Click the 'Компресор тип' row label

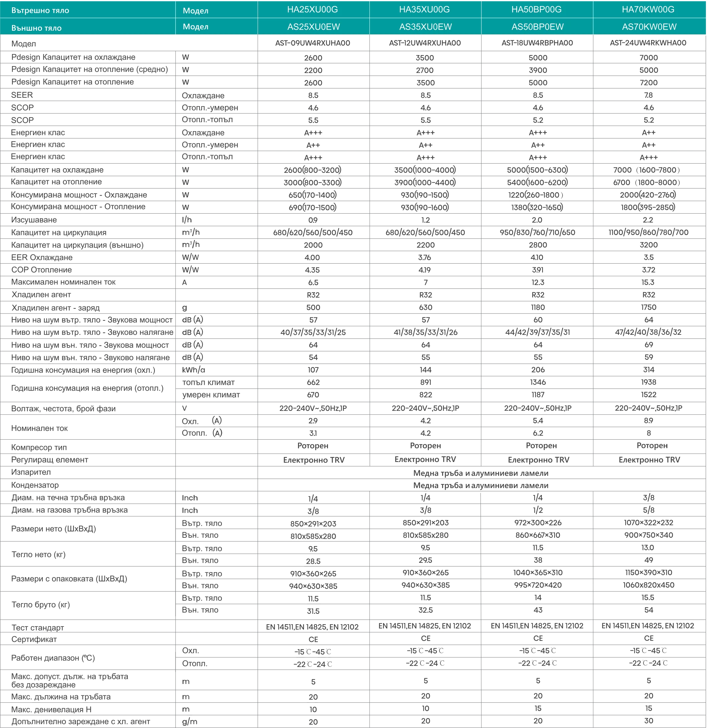39,448
